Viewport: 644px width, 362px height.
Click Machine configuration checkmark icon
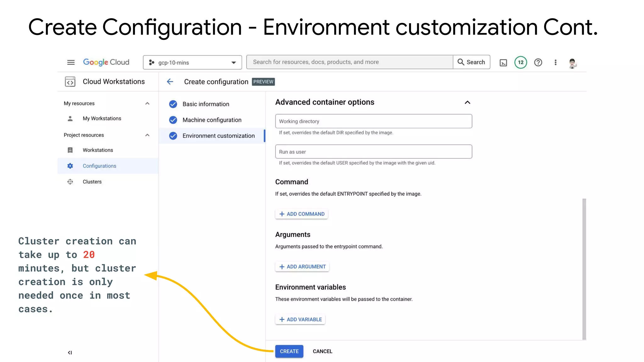173,120
